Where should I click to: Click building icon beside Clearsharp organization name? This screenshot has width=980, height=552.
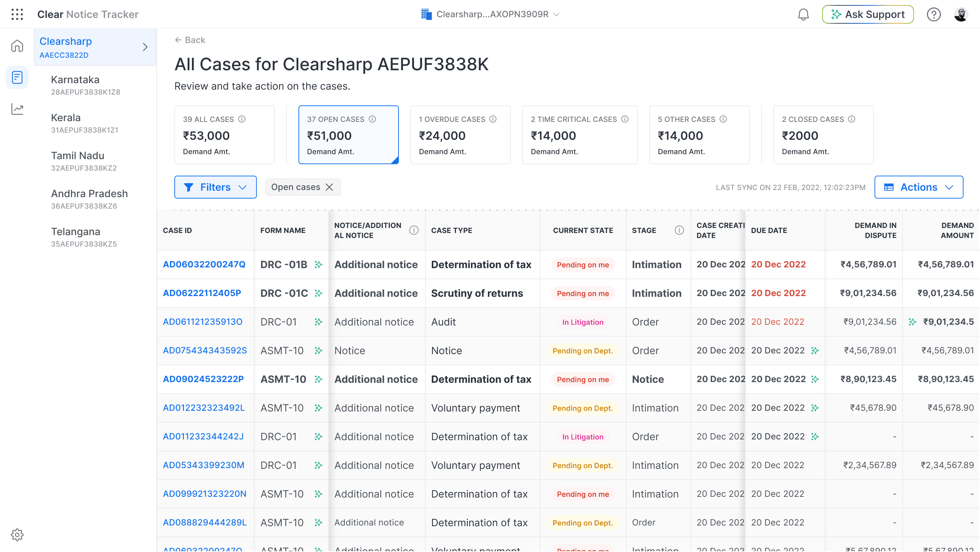(426, 14)
